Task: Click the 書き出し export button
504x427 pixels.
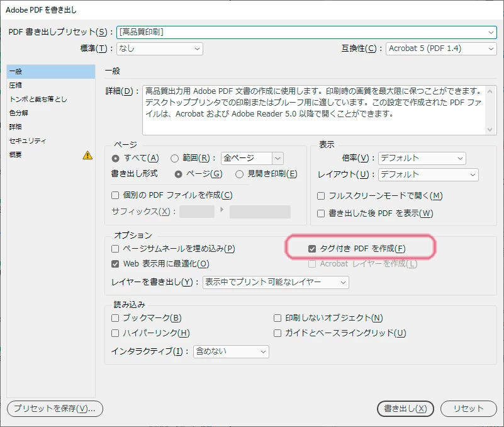Action: (x=405, y=409)
